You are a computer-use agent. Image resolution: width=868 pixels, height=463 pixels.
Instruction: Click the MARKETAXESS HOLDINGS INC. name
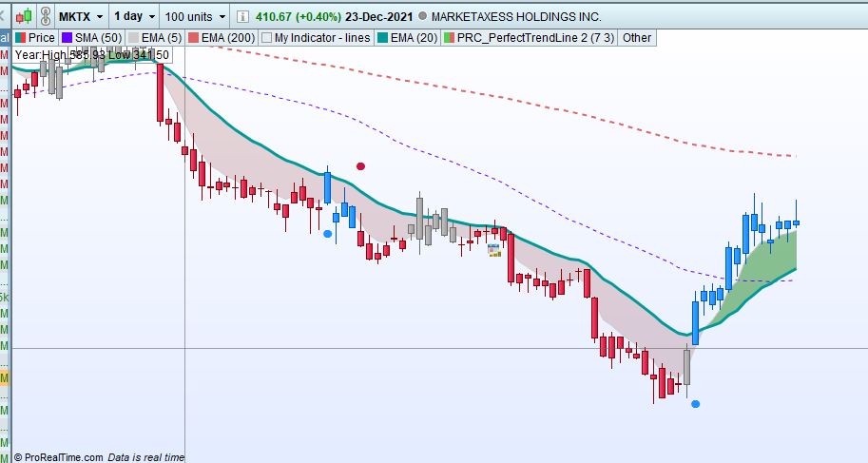click(x=516, y=16)
